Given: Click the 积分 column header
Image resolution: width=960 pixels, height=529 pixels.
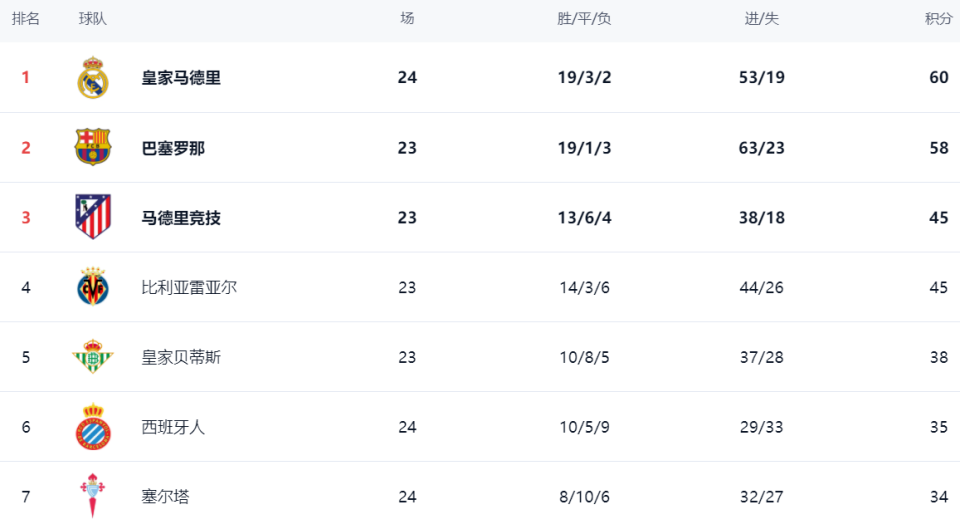Looking at the screenshot, I should [x=938, y=19].
